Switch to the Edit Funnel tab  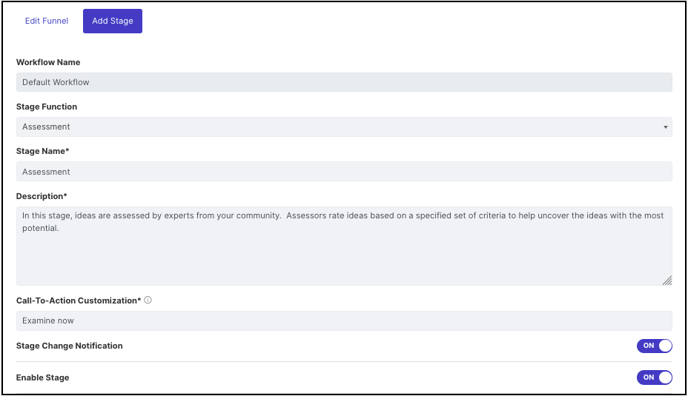47,21
